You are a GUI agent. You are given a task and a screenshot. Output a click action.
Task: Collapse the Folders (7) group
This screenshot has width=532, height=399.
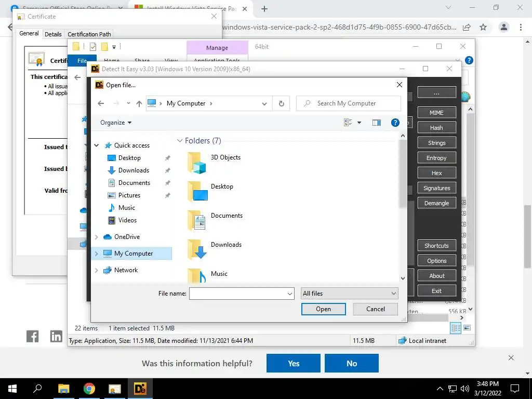pos(180,140)
